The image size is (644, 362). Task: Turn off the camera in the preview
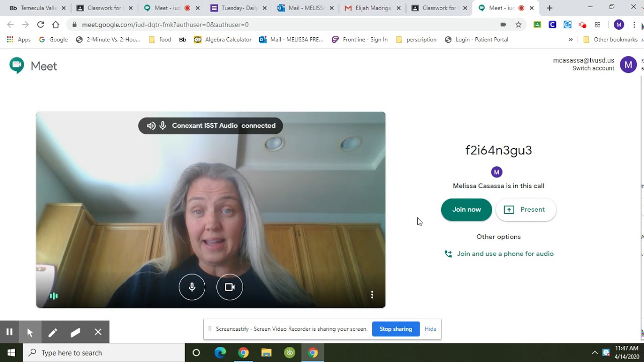(x=229, y=287)
